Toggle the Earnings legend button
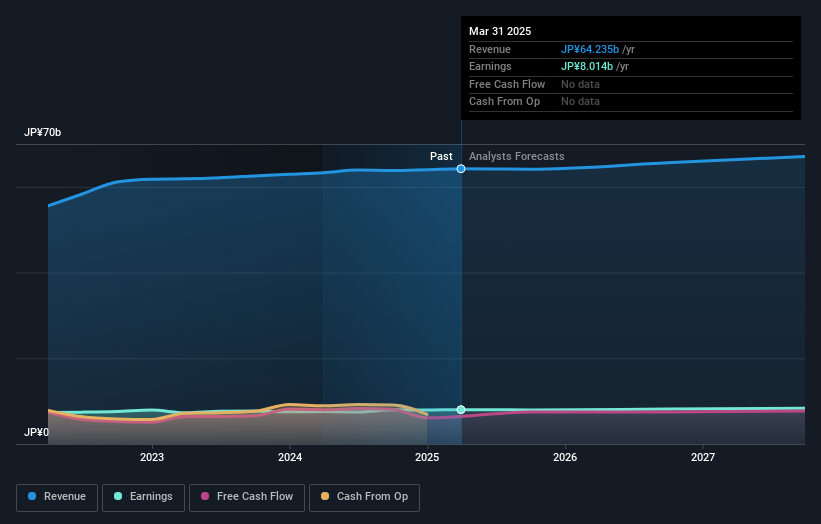 143,497
